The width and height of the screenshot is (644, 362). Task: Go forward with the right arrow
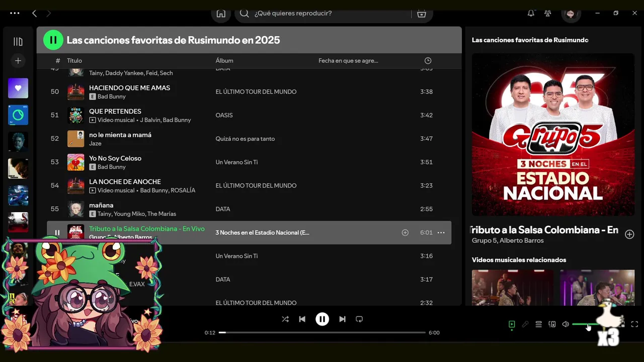49,14
